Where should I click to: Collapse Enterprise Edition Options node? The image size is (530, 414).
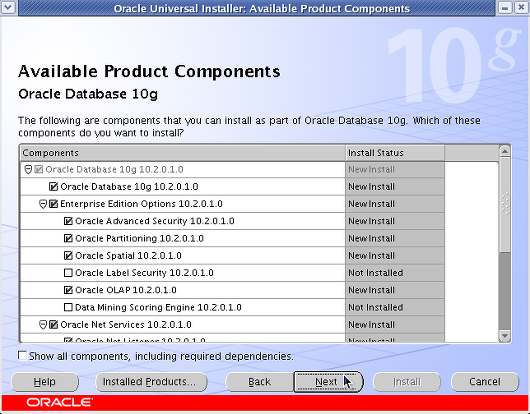pos(43,204)
